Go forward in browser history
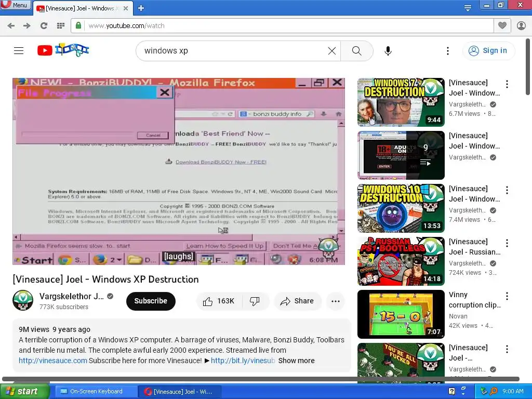 coord(27,26)
